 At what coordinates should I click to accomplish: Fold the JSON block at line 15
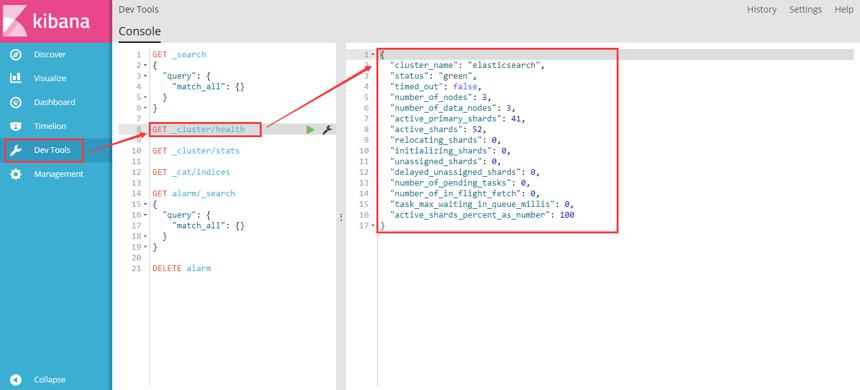[144, 204]
